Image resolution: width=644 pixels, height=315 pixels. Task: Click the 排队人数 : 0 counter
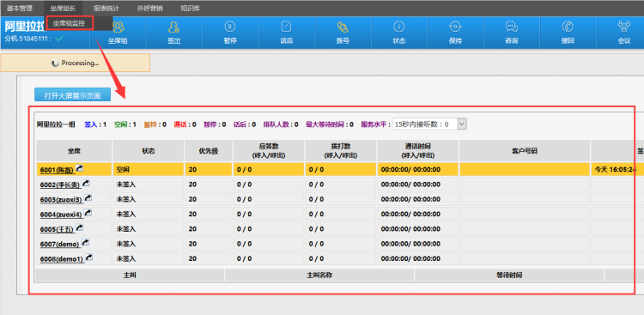tap(281, 124)
